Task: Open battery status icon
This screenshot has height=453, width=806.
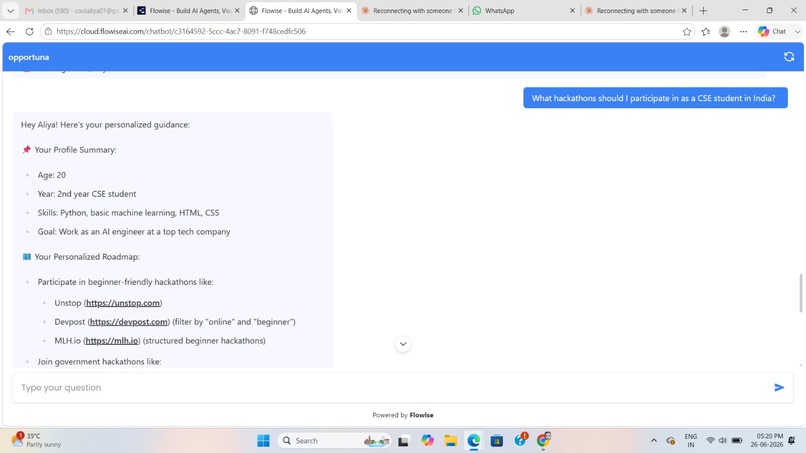Action: click(x=737, y=441)
